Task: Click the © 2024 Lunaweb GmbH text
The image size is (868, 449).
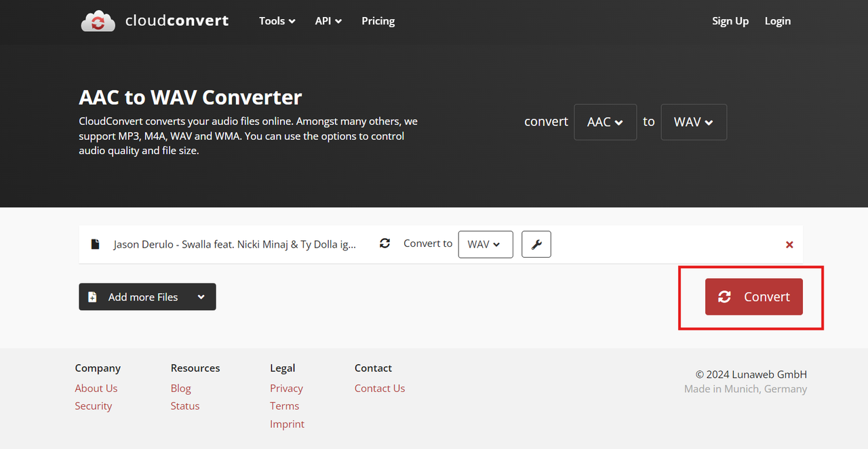Action: (751, 374)
